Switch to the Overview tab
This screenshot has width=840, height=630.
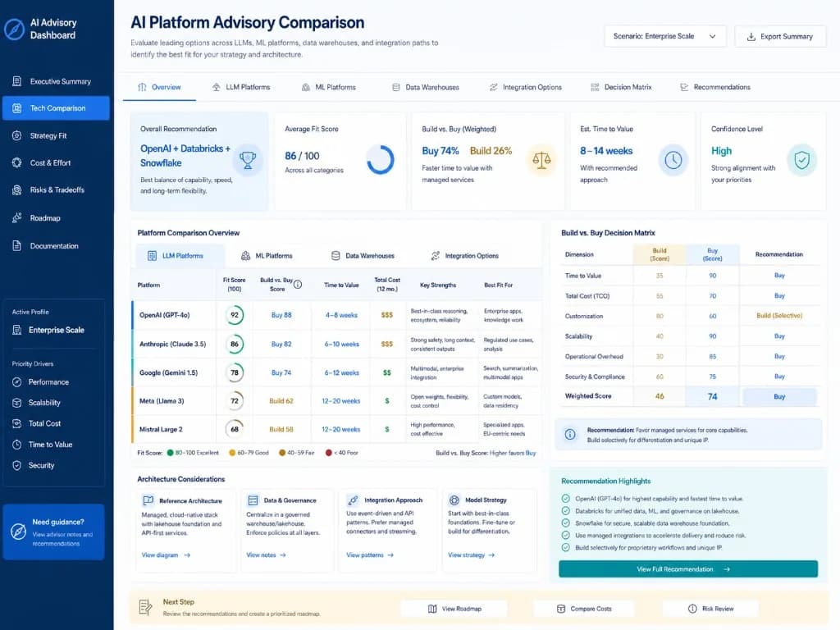[160, 87]
